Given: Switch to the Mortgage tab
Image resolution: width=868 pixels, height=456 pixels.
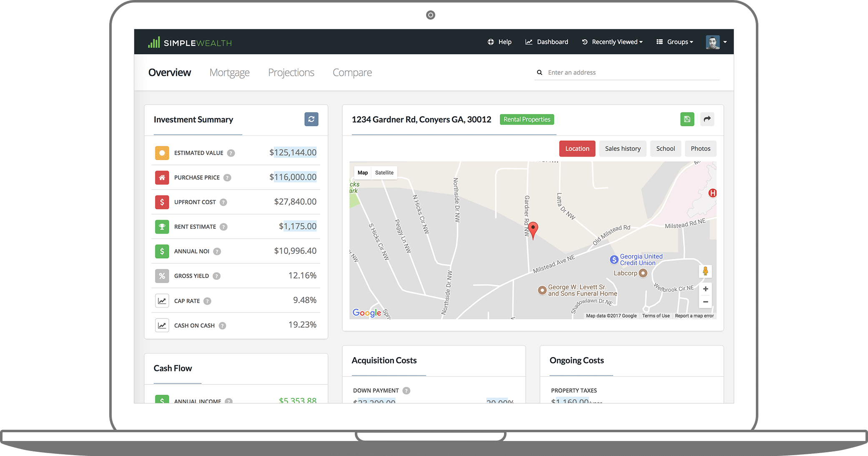Looking at the screenshot, I should click(229, 73).
